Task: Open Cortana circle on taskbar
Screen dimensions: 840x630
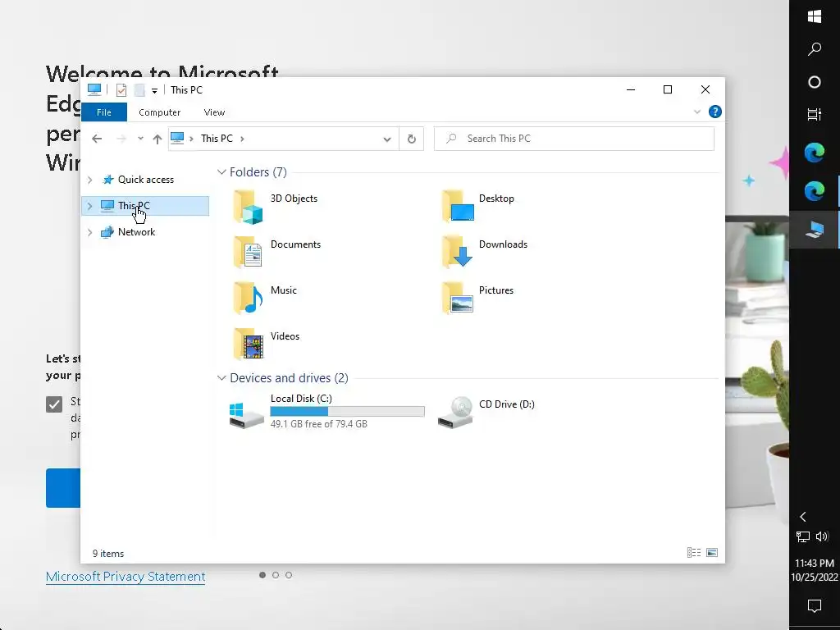Action: (815, 82)
